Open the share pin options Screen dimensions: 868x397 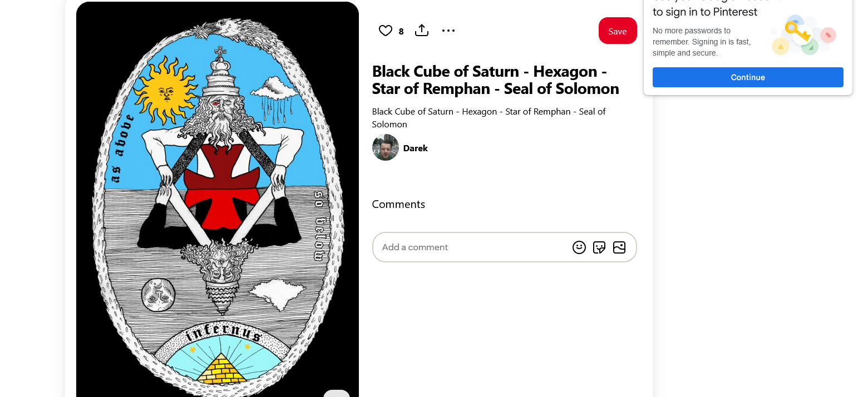pos(422,31)
